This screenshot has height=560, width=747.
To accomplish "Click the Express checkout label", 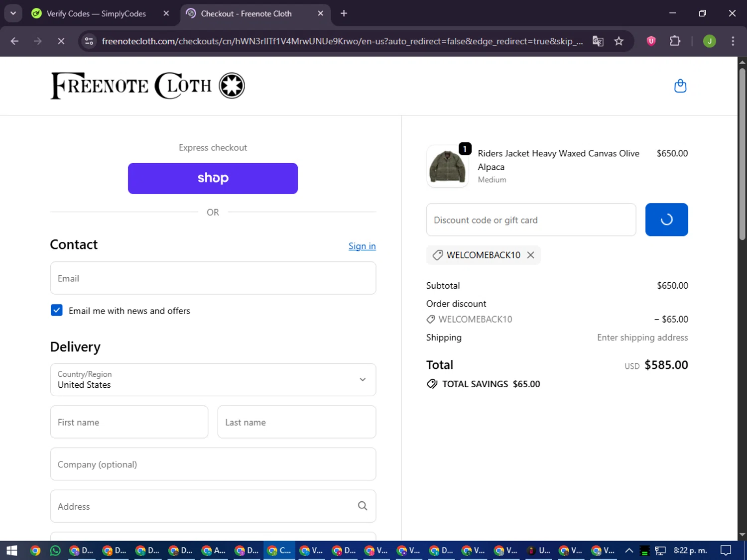I will (213, 147).
